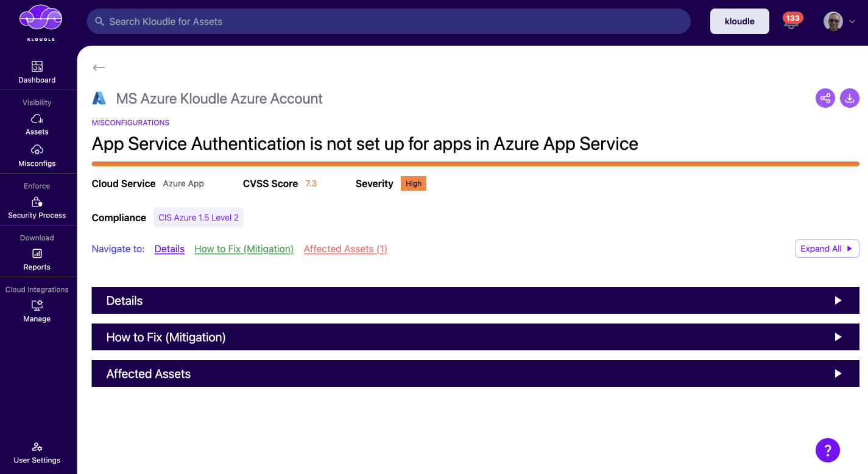Open Manage under Cloud Integrations

click(37, 311)
